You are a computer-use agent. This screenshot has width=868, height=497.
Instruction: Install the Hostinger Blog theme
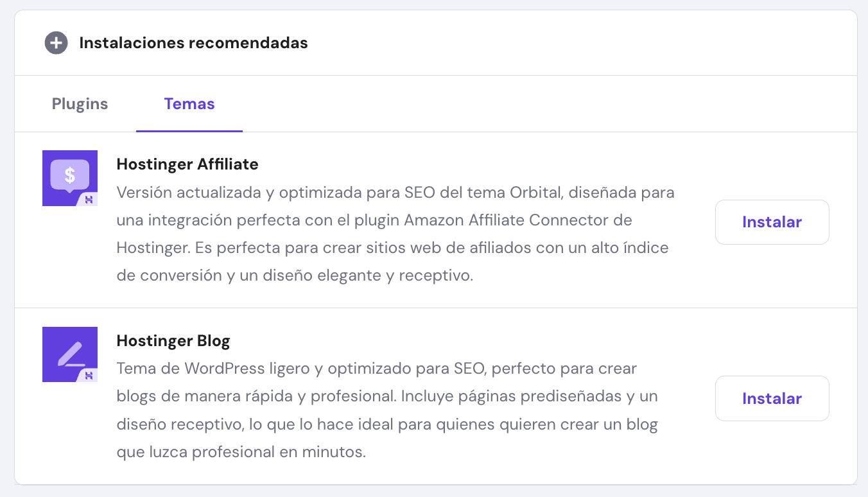(772, 398)
